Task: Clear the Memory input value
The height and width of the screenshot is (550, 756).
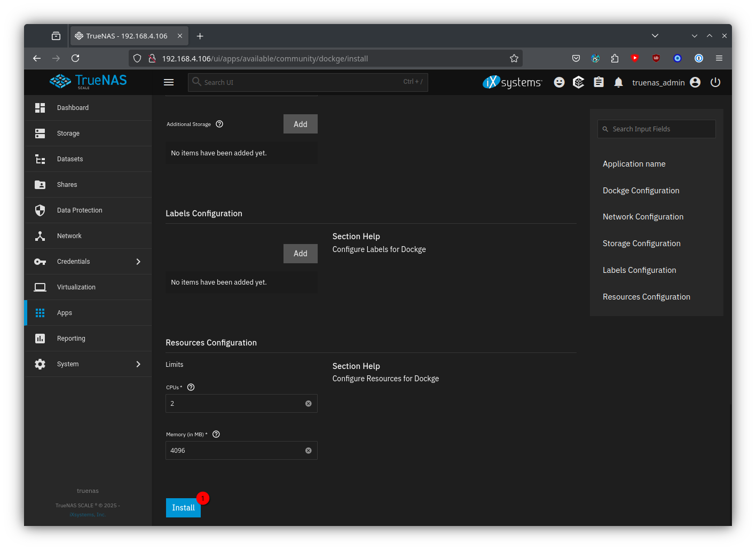Action: (x=308, y=451)
